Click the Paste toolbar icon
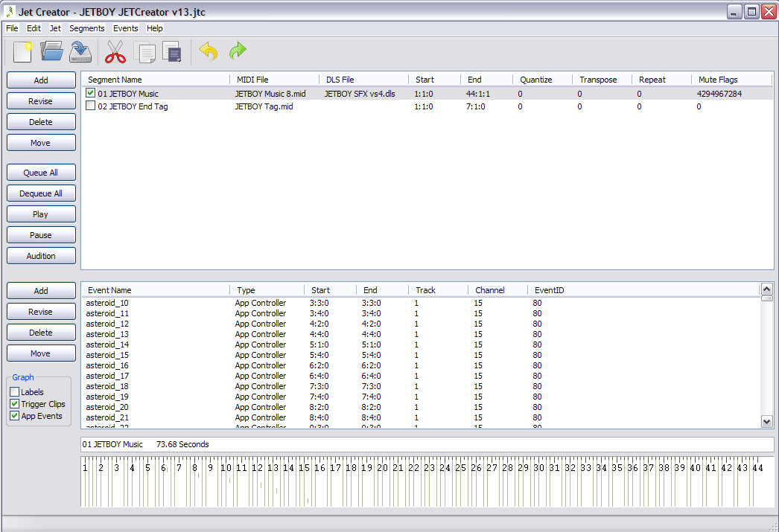Viewport: 779px width, 532px height. point(173,52)
